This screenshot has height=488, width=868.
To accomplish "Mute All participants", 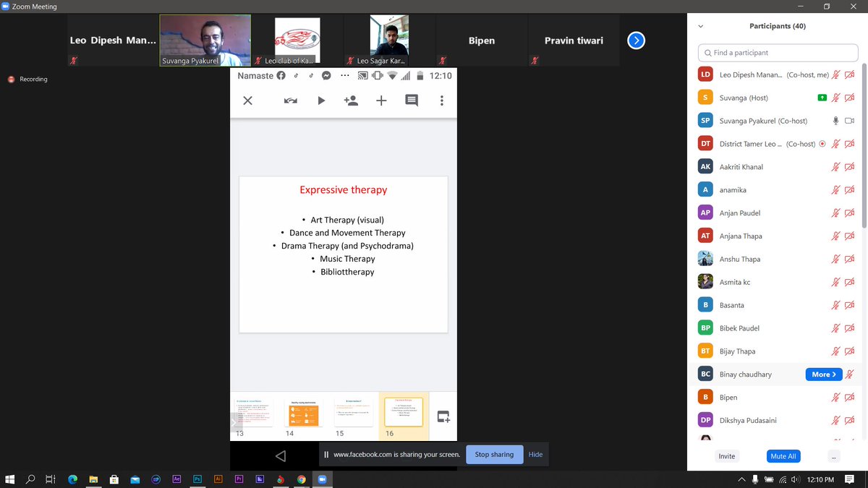I will click(x=783, y=456).
